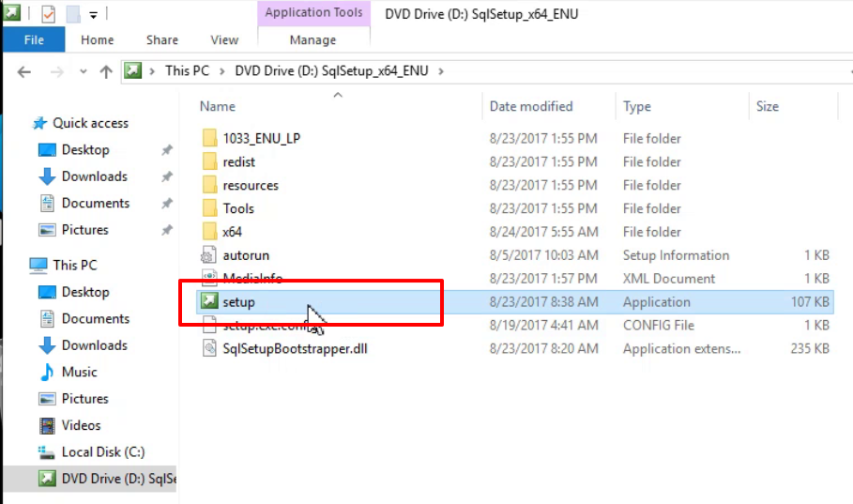
Task: Click 235 KB size of SqlSetupBootstrapper.dll
Action: (810, 348)
